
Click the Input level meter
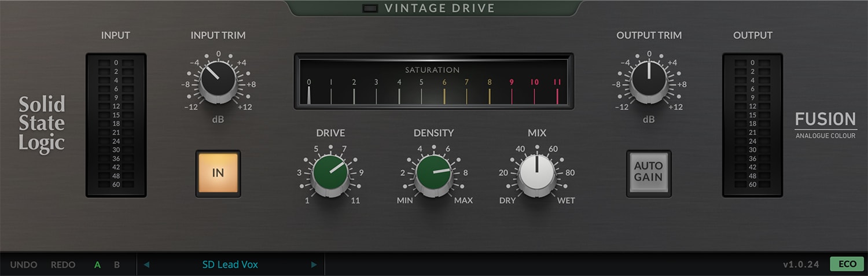tap(116, 124)
